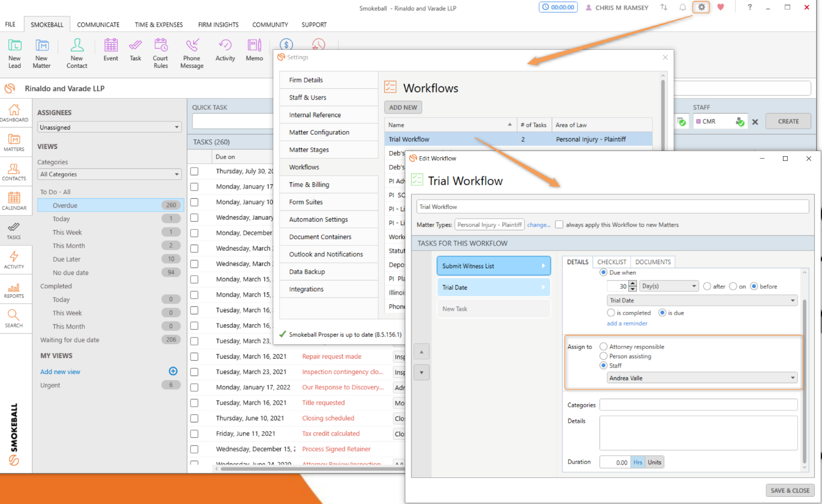This screenshot has height=504, width=822.
Task: Open the Day(s) unit dropdown
Action: [x=669, y=286]
